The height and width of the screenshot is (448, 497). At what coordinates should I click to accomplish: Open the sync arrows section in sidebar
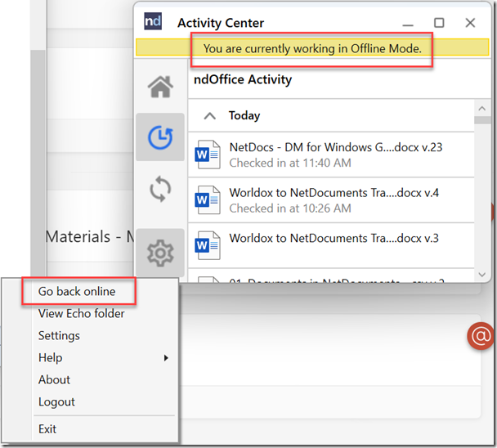click(x=160, y=189)
